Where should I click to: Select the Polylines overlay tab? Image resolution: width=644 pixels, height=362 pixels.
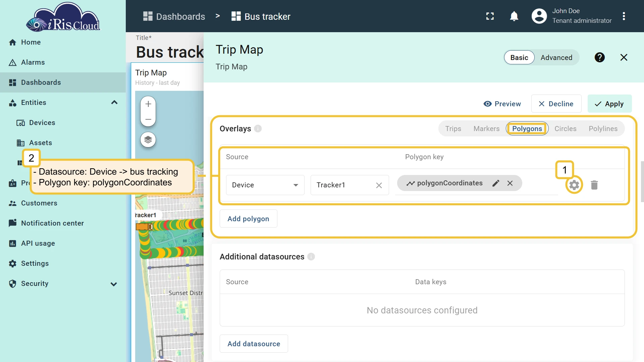pos(603,129)
